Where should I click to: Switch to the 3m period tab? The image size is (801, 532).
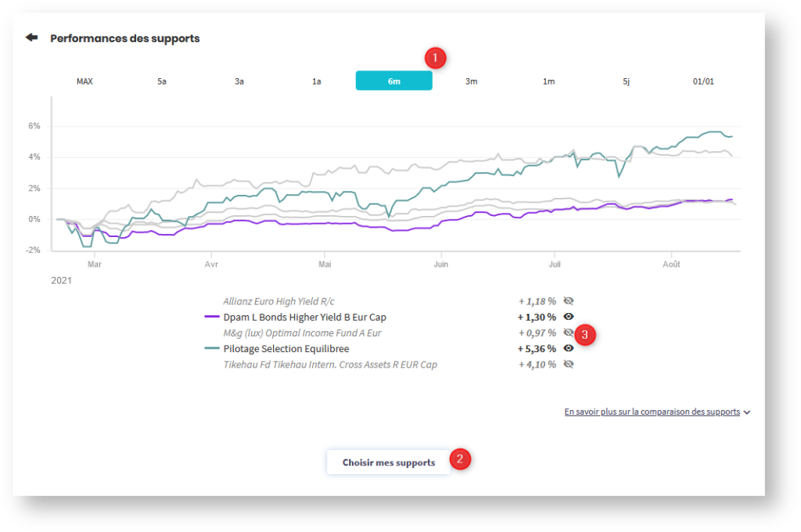click(x=472, y=81)
